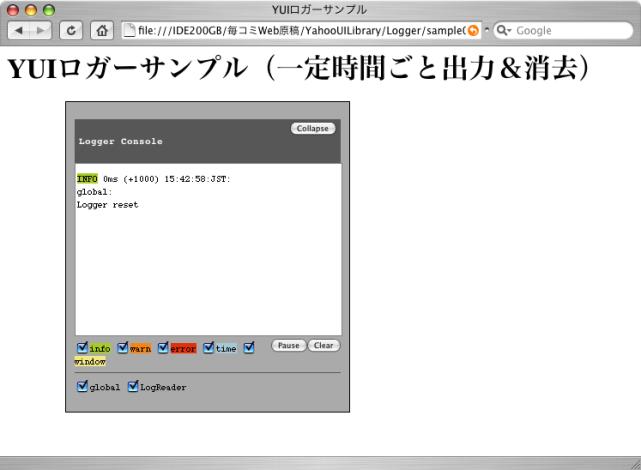Screen dimensions: 641x470
Task: Go forward with the forward arrow
Action: (x=40, y=30)
